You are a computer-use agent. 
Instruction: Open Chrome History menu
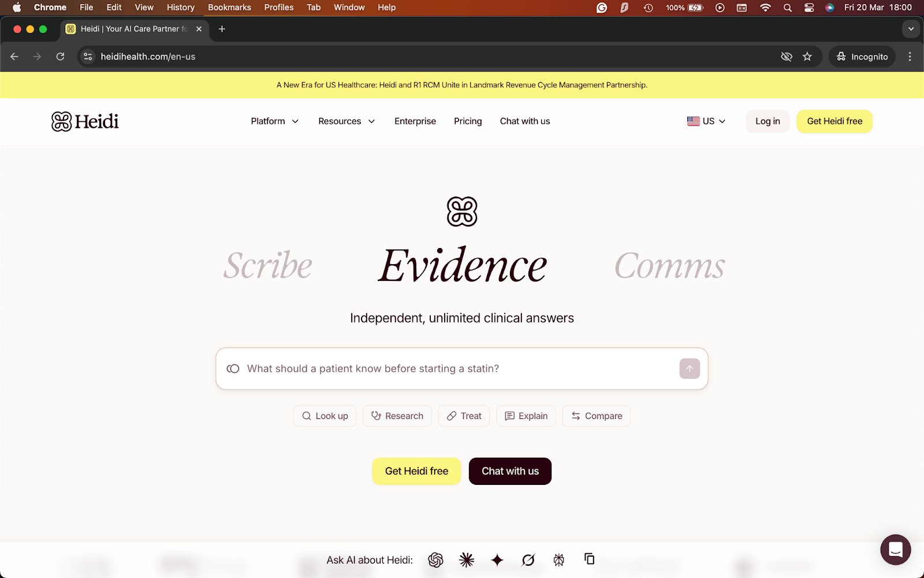click(181, 8)
